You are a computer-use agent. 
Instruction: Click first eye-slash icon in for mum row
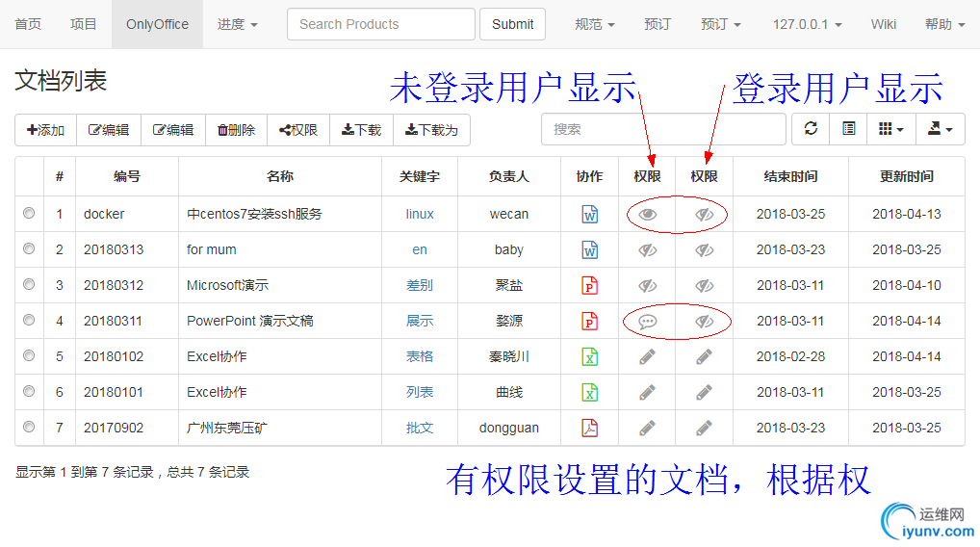[x=648, y=250]
